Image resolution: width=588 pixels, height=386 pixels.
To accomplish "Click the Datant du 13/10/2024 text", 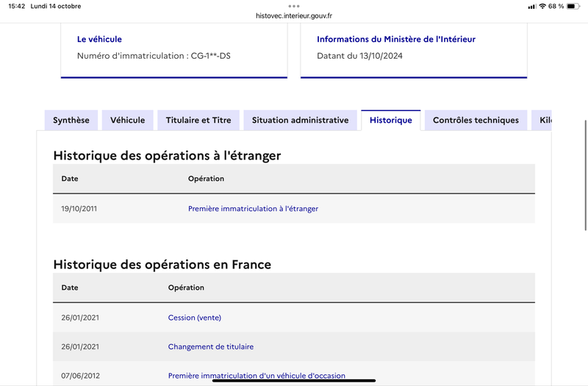I will coord(359,56).
